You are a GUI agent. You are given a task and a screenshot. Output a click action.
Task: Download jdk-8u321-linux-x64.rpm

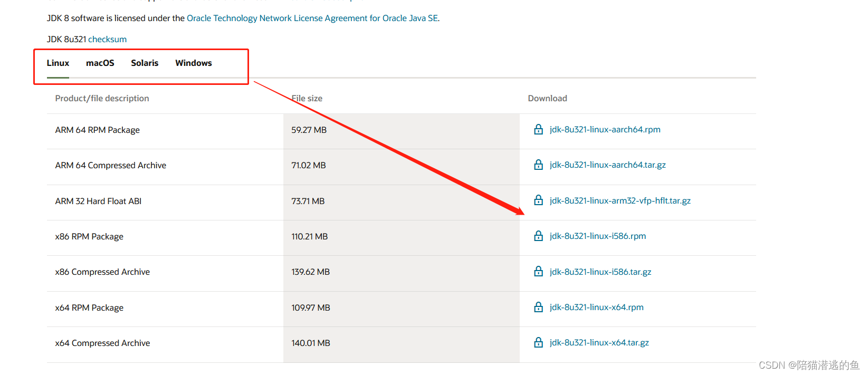click(x=596, y=307)
